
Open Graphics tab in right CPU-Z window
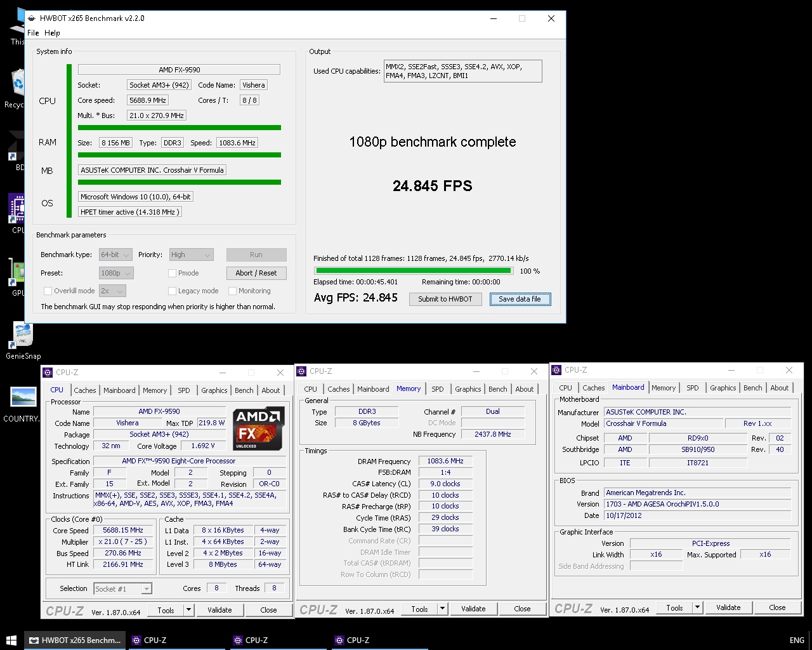coord(723,388)
